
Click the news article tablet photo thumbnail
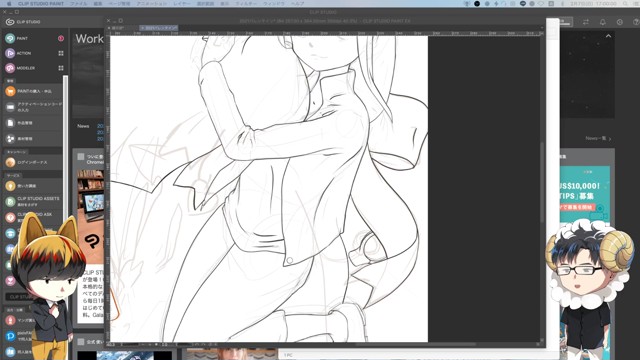tap(91, 216)
